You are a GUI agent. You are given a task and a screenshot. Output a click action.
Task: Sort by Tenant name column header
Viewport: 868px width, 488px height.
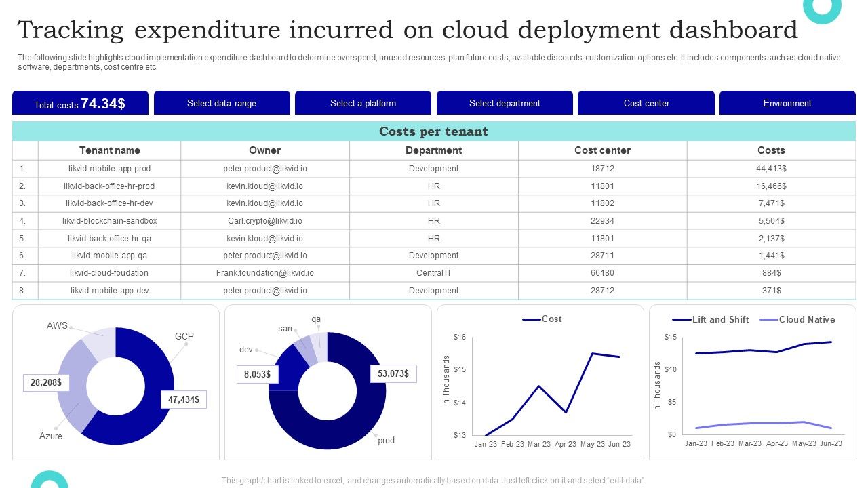tap(110, 150)
